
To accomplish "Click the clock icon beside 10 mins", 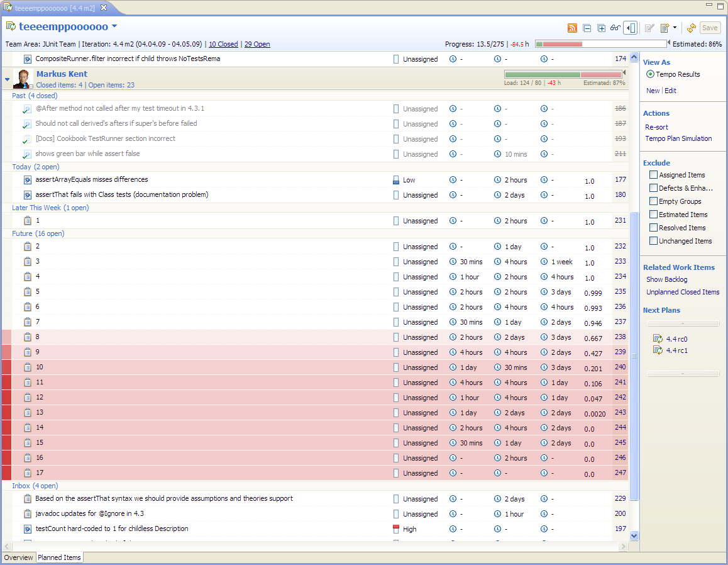I will tap(498, 154).
